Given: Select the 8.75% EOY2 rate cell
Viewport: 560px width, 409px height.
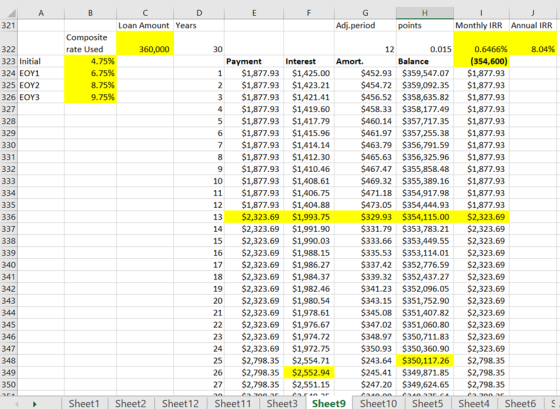Looking at the screenshot, I should click(90, 85).
